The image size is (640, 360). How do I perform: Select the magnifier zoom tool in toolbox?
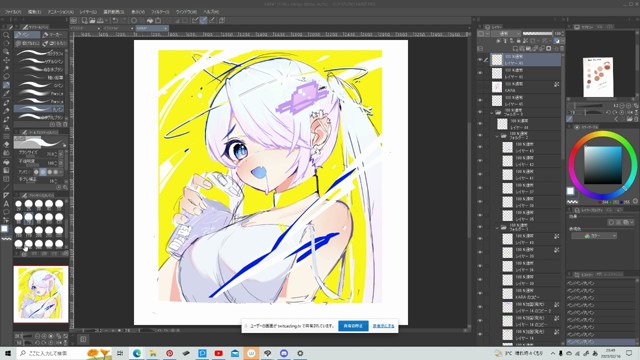pos(6,35)
